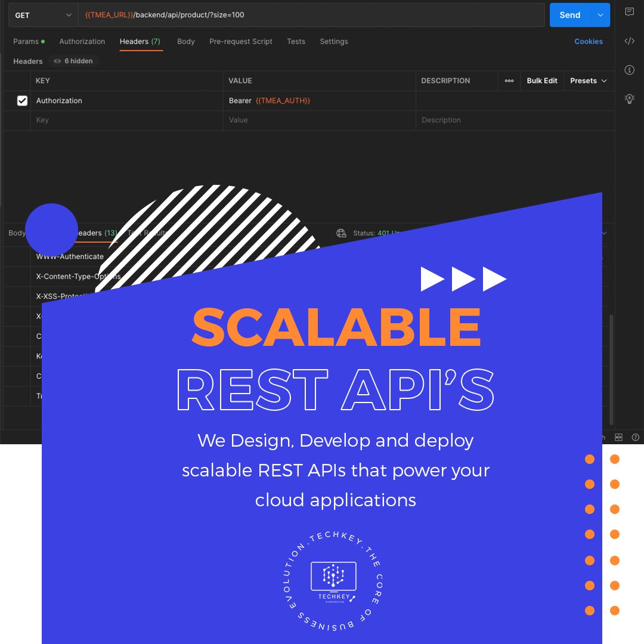Screen dimensions: 644x644
Task: Open the help question mark icon
Action: pos(636,438)
